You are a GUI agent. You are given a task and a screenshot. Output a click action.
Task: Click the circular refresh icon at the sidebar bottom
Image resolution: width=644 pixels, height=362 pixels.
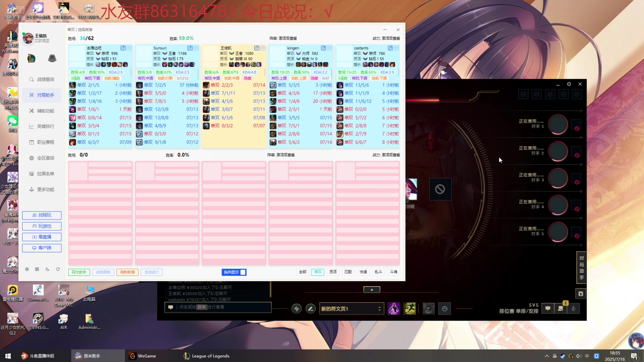58,269
